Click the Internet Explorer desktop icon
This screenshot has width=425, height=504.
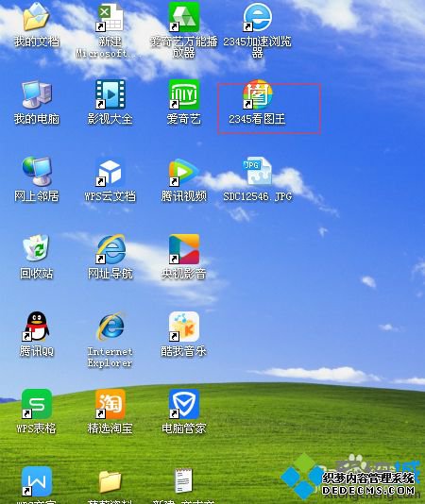(x=110, y=327)
